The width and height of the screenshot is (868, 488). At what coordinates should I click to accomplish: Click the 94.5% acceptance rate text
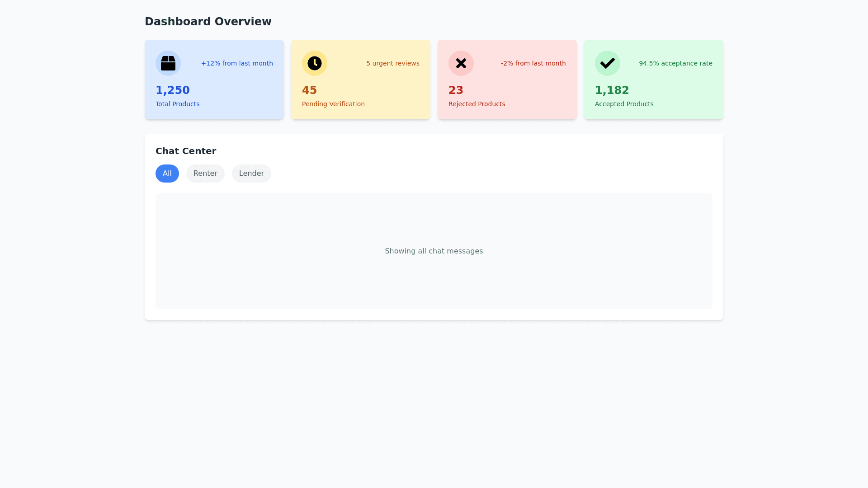[675, 63]
